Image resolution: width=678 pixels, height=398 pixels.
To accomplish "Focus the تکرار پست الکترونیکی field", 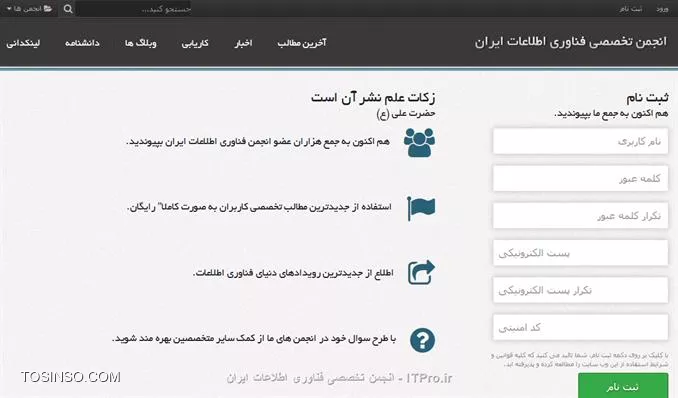I will [x=580, y=290].
